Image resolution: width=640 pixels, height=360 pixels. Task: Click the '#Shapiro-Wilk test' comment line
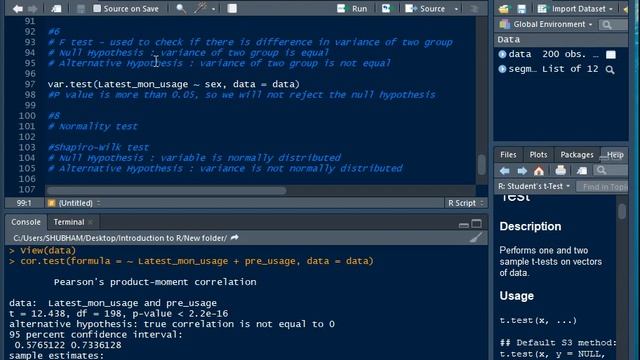click(x=98, y=147)
